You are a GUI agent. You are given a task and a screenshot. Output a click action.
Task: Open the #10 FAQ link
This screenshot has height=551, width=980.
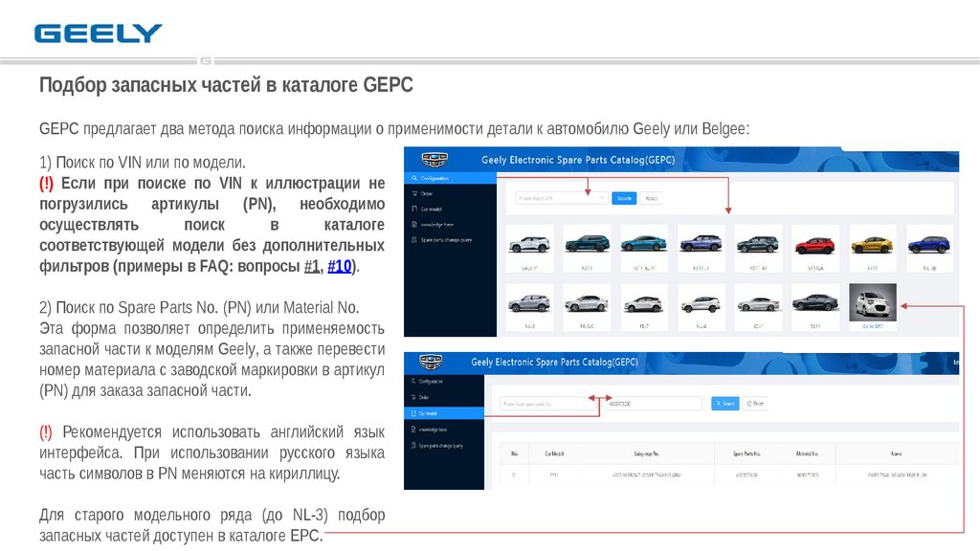pyautogui.click(x=340, y=266)
